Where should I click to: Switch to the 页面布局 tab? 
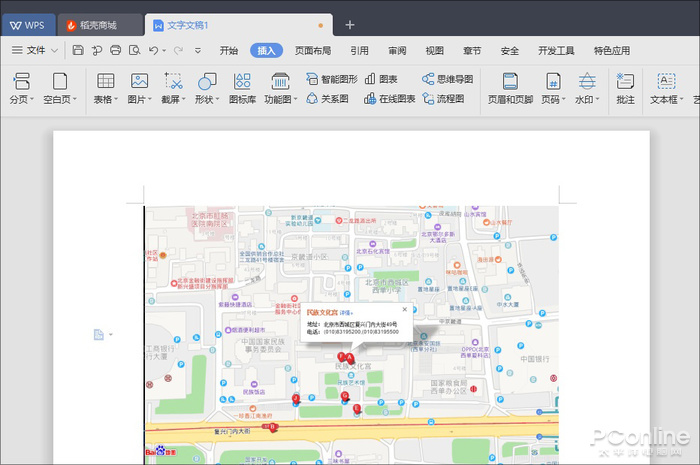point(313,50)
